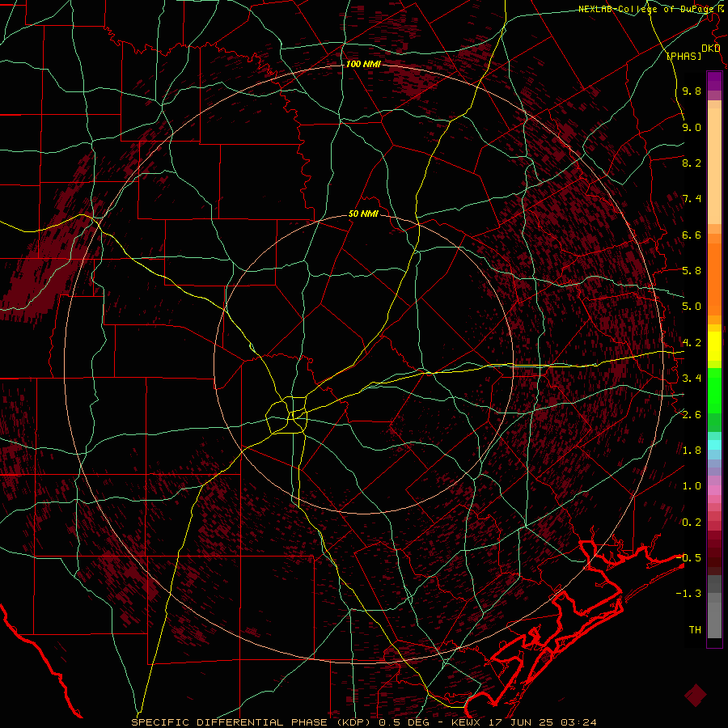Click the -1.3 value on the scale
Viewport: 728px width, 728px height.
(x=688, y=594)
